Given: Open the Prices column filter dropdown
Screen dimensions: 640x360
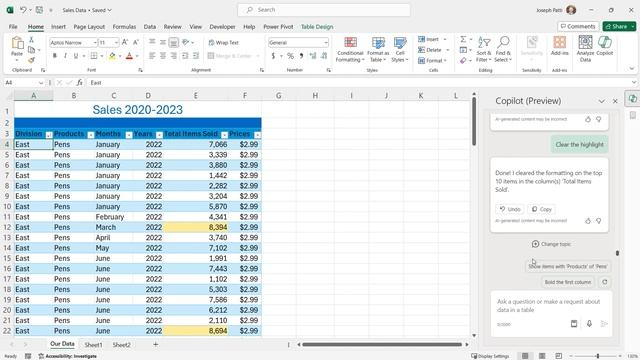Looking at the screenshot, I should pos(258,135).
